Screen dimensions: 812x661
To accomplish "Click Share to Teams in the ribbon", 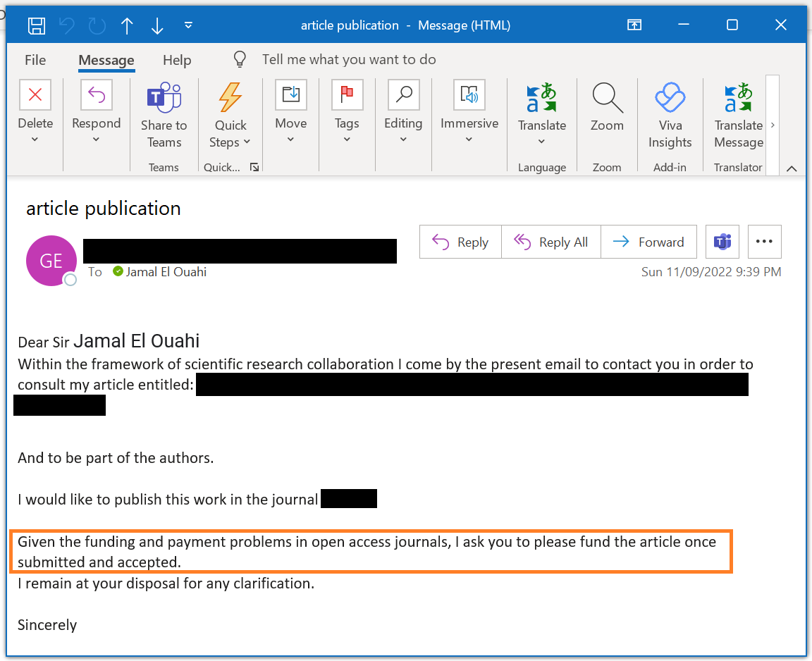I will tap(164, 115).
